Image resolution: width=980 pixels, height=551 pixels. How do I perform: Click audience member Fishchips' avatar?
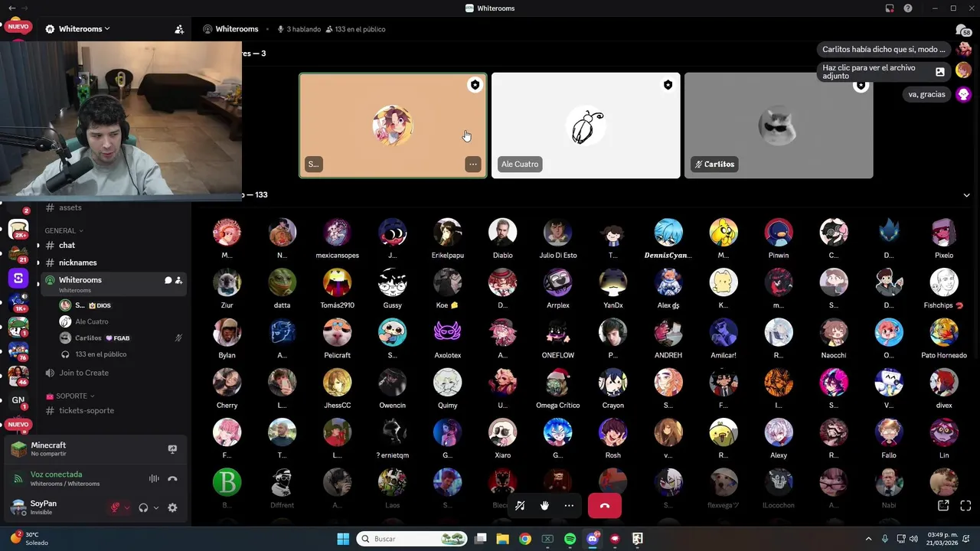944,282
